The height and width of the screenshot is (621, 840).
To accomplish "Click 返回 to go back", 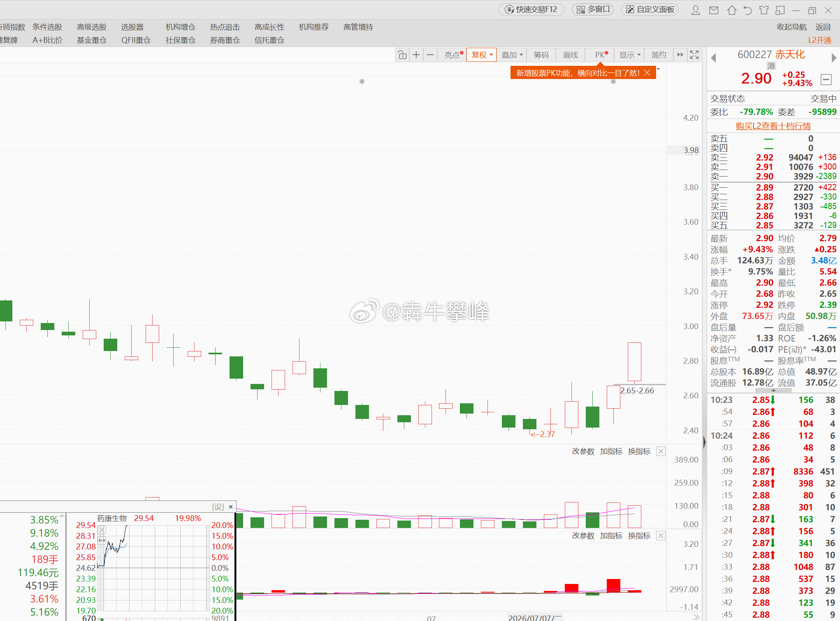I will 823,27.
